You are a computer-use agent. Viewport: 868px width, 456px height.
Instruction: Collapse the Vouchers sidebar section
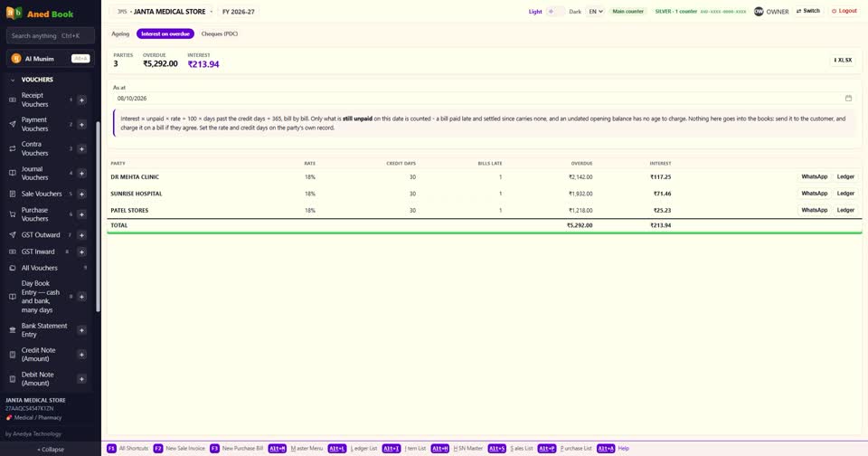pos(13,80)
